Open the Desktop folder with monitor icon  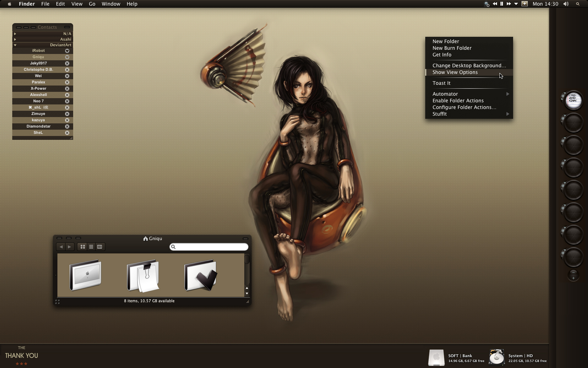click(x=85, y=275)
